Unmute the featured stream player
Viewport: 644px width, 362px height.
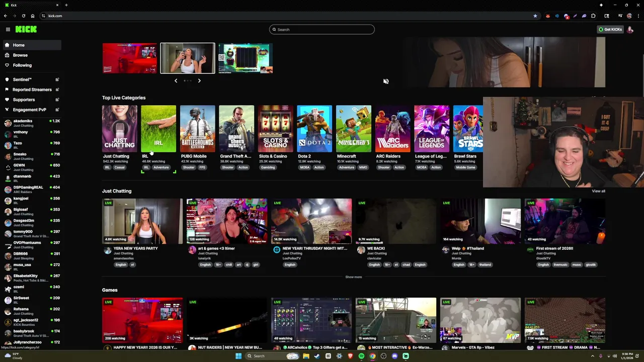(386, 81)
